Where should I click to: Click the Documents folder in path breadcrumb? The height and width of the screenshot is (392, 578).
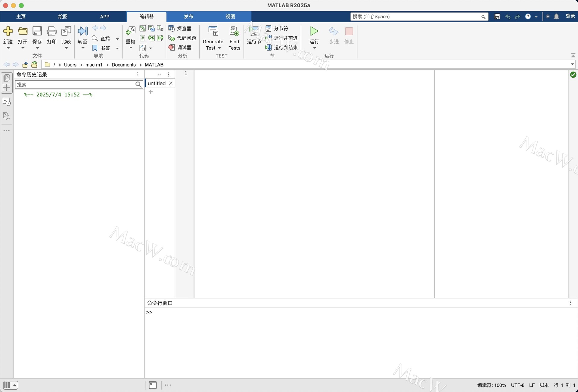coord(123,65)
